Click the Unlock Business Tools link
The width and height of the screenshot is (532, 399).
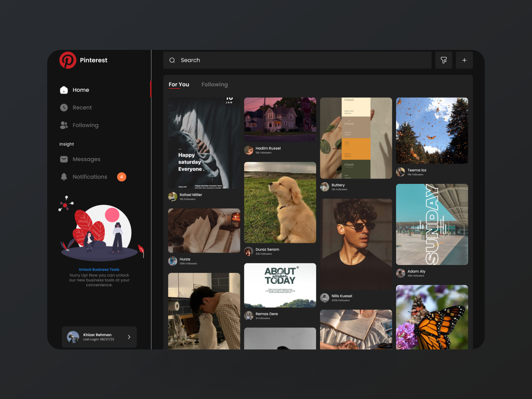point(99,269)
